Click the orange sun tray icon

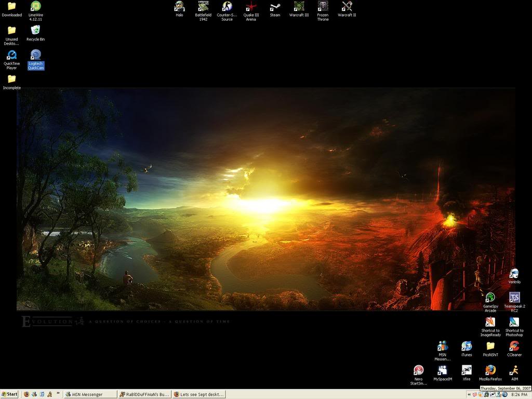481,395
